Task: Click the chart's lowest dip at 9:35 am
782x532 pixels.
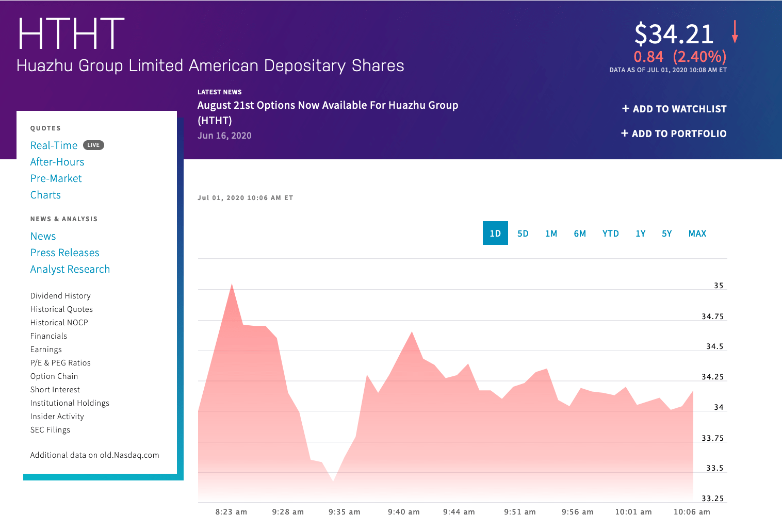Action: pos(333,482)
